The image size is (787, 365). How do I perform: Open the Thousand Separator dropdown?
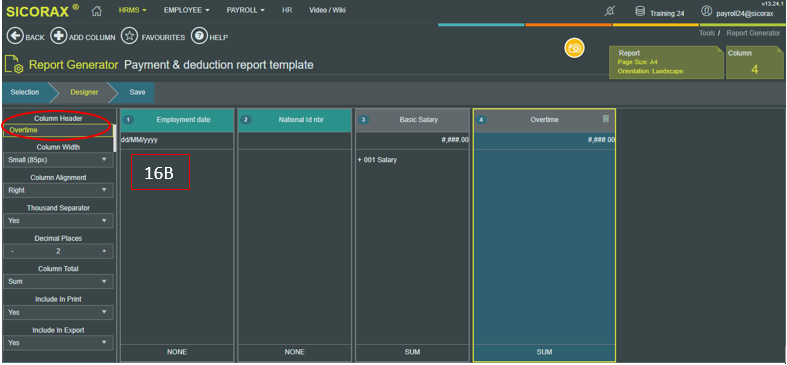click(58, 220)
